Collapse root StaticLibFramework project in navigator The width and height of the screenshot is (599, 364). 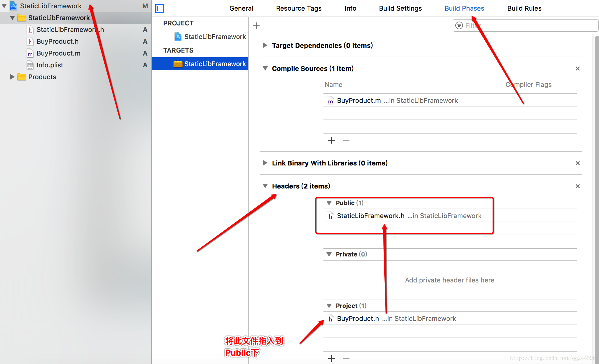click(x=4, y=6)
